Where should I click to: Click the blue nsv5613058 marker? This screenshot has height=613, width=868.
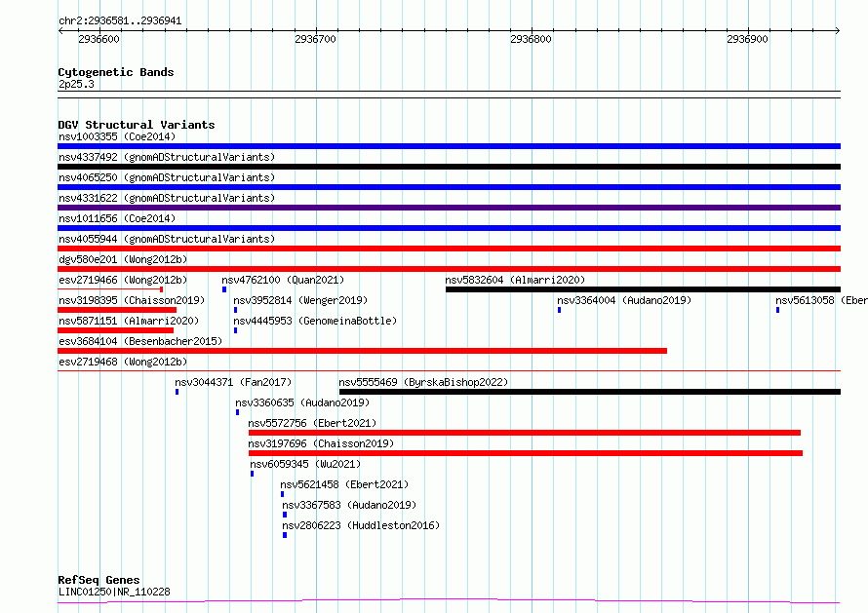(x=777, y=310)
